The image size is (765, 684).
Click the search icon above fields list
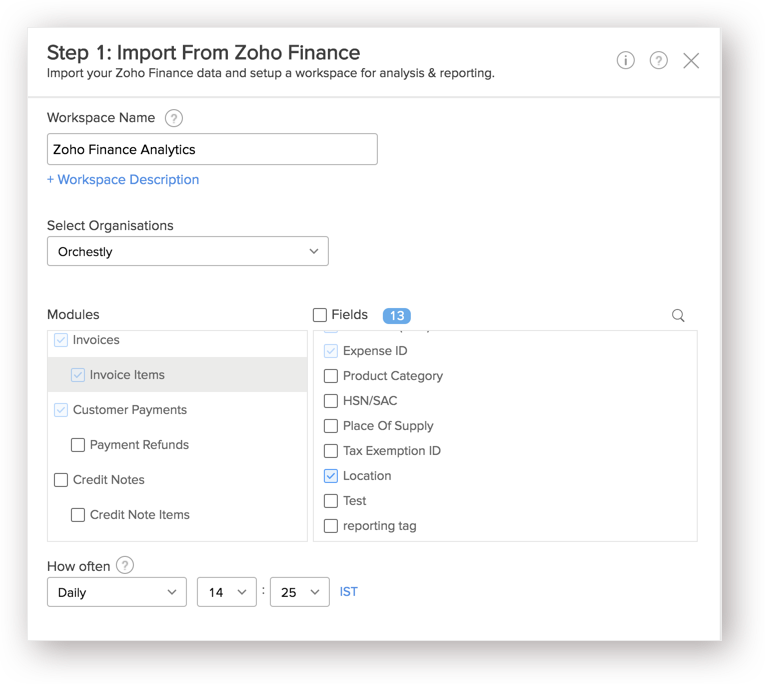click(678, 315)
